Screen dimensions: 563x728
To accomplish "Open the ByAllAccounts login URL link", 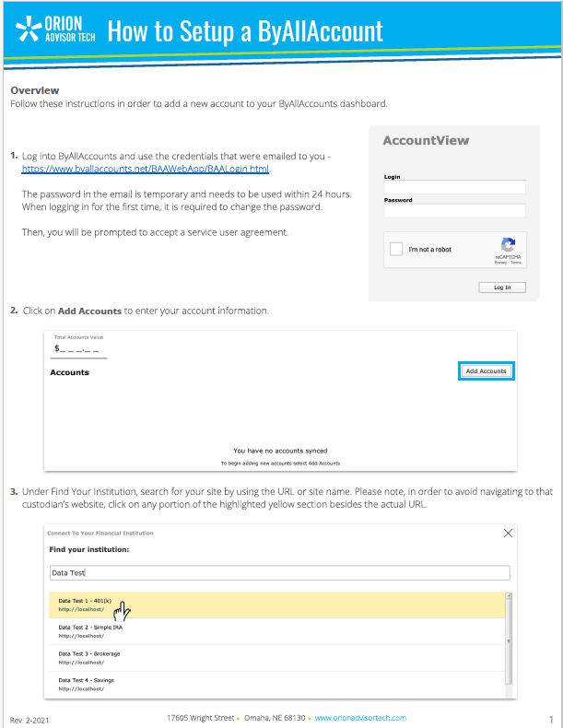I will pyautogui.click(x=146, y=169).
